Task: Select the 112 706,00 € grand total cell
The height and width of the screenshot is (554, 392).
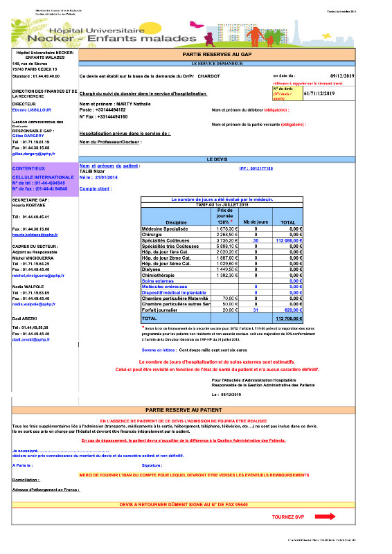Action: [288, 319]
